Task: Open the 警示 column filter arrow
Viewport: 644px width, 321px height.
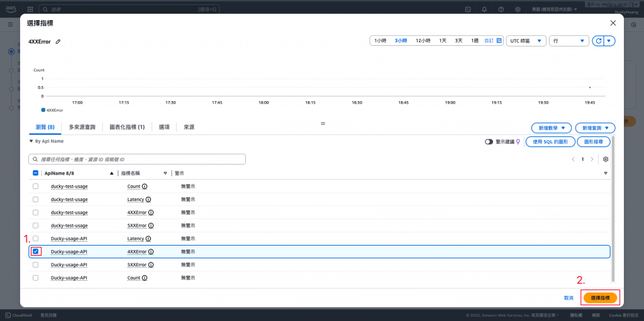Action: pos(606,173)
